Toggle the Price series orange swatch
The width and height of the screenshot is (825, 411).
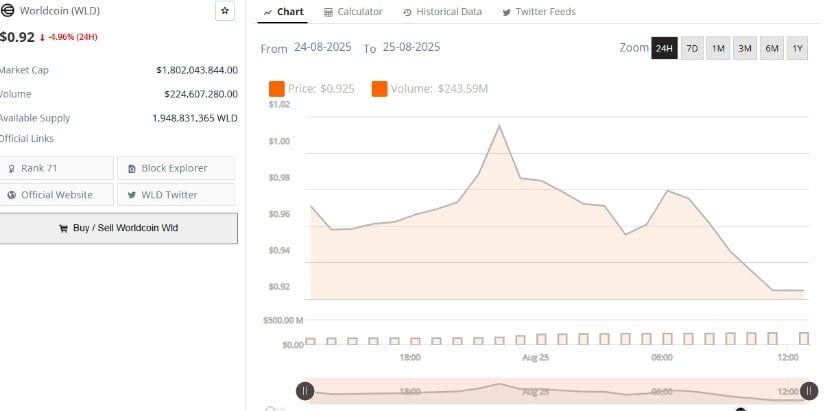(x=277, y=89)
